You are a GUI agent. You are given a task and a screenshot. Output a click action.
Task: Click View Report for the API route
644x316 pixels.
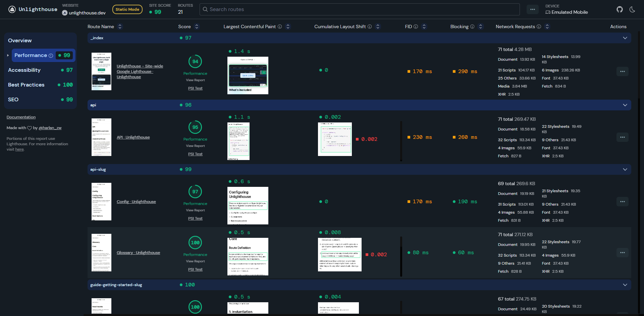coord(195,146)
